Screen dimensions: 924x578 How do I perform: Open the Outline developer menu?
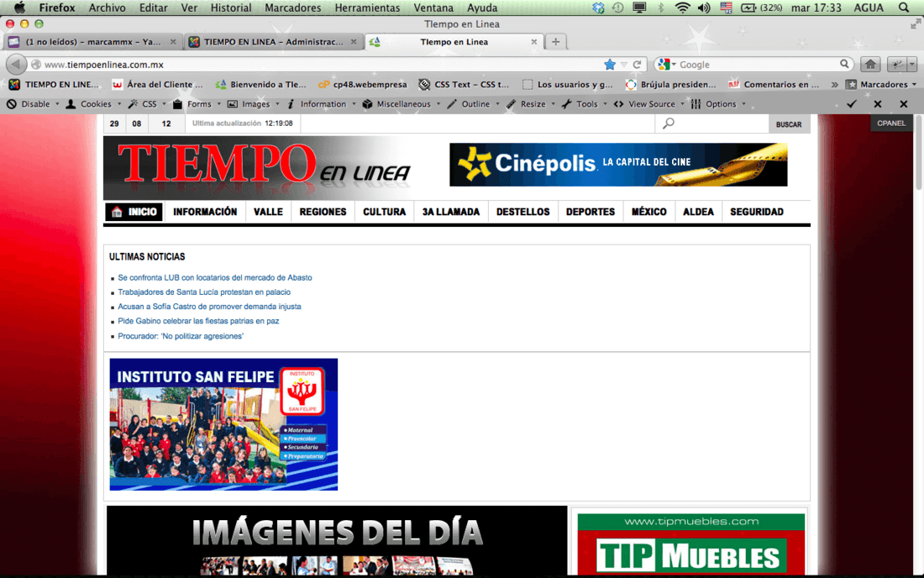coord(473,103)
